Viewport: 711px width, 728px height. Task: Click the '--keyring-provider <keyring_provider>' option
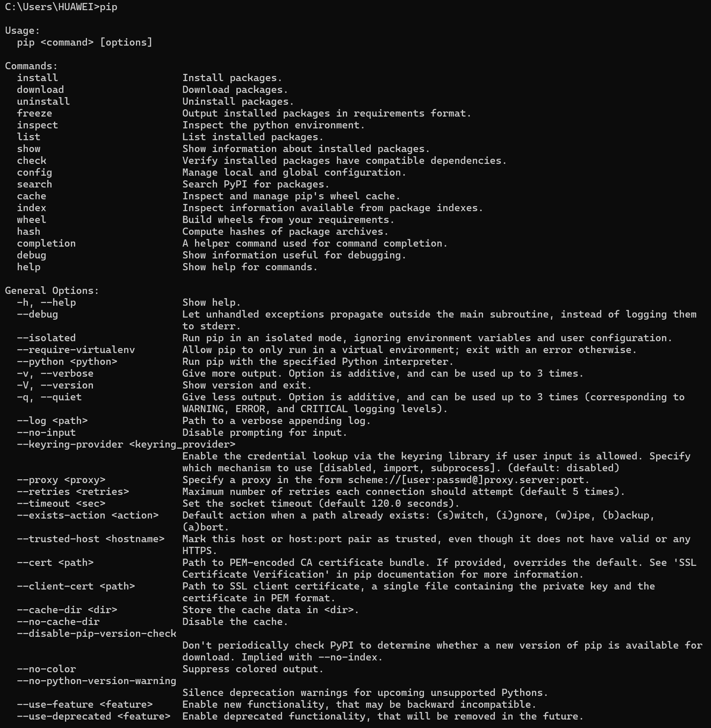point(126,445)
